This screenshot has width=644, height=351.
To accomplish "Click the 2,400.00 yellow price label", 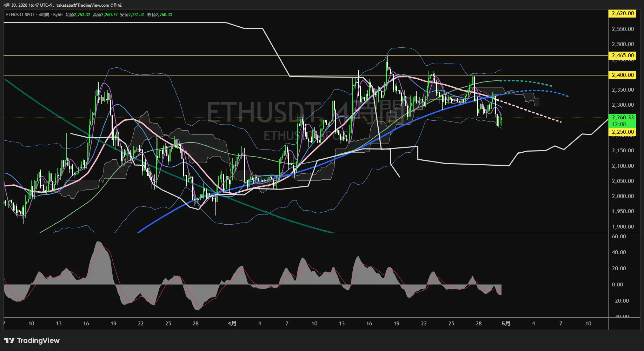I will pos(622,75).
